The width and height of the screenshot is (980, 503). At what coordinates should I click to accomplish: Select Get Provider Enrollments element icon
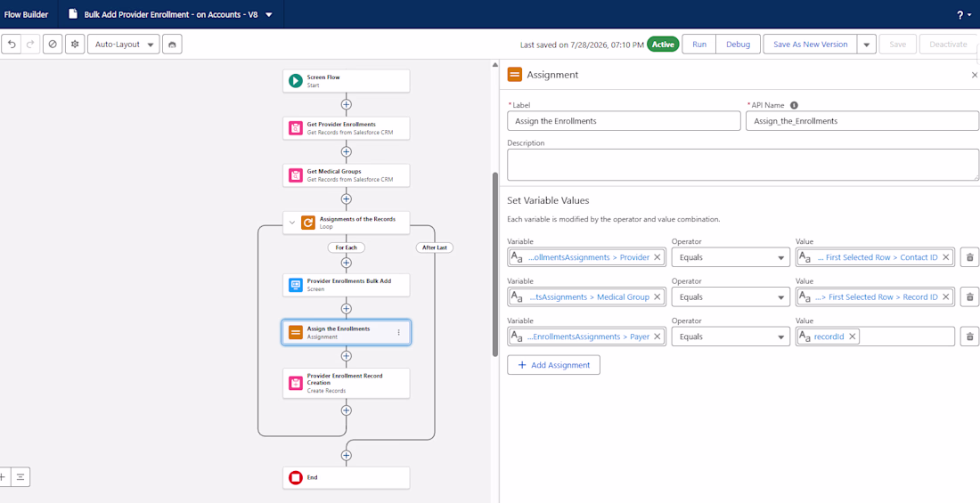(x=296, y=128)
